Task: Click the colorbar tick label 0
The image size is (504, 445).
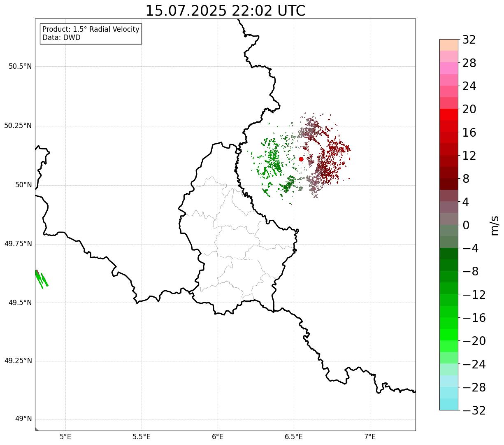Action: 466,225
